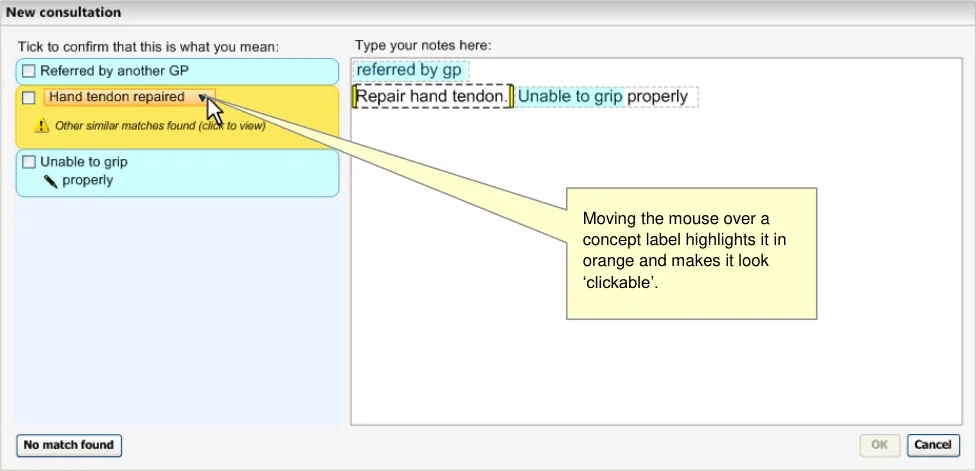Click highlighted 'Unable to grip' text in notes
The image size is (976, 471).
click(570, 97)
